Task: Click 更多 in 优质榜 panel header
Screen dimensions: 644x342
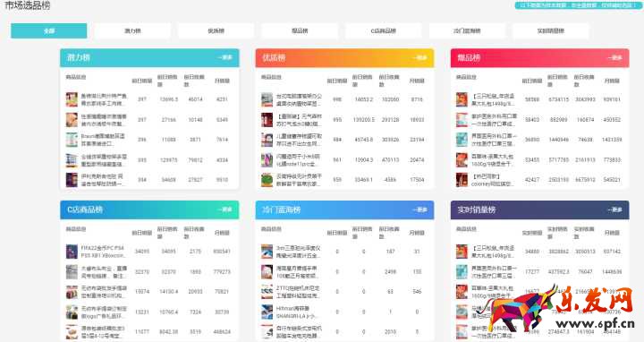Action: 420,57
